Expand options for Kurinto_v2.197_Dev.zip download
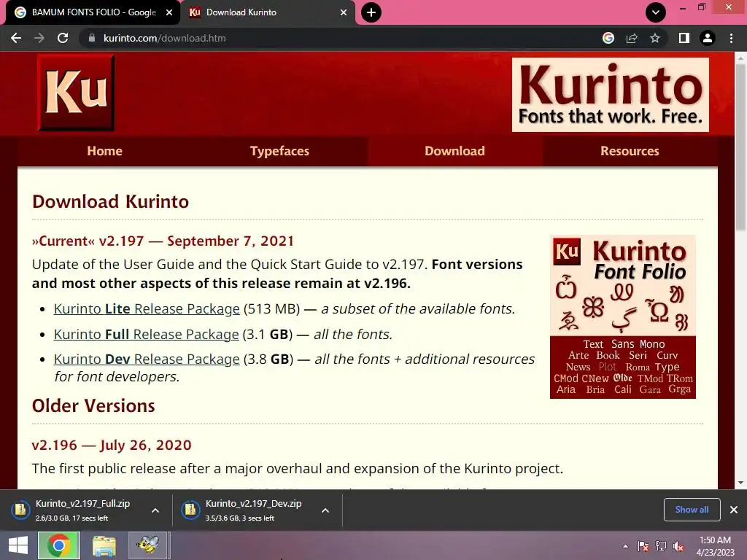This screenshot has height=560, width=747. tap(325, 510)
